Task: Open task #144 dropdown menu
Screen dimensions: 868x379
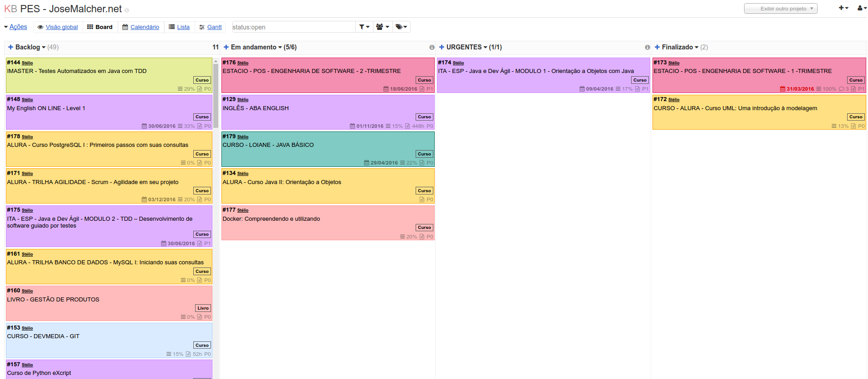Action: point(14,63)
